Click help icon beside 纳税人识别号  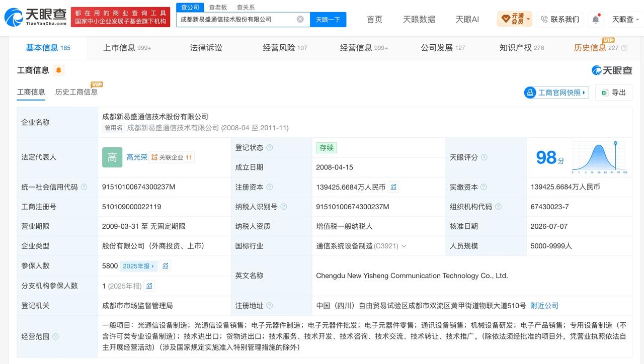pyautogui.click(x=284, y=207)
